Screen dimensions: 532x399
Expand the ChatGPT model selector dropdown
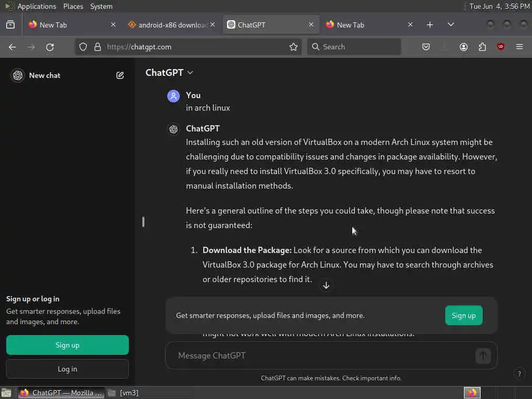(169, 73)
